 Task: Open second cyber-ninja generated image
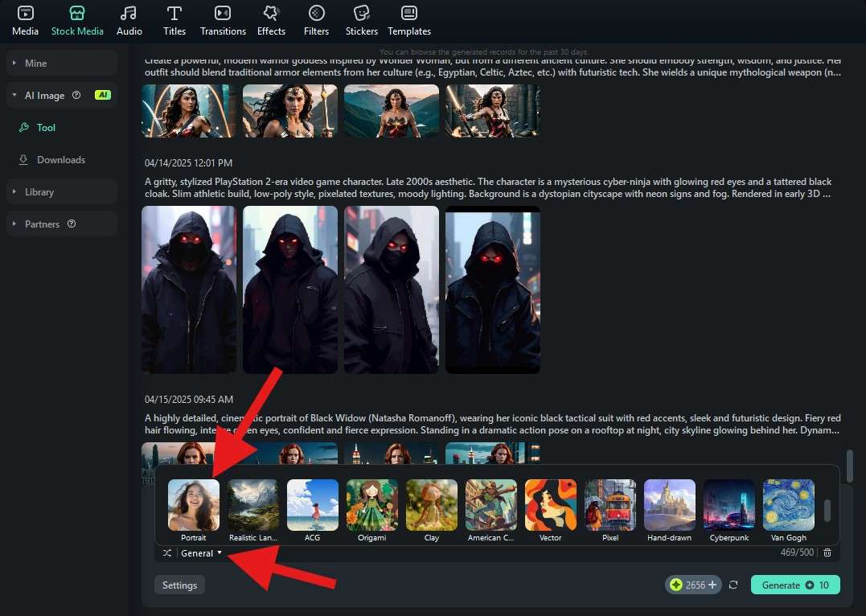pos(290,290)
